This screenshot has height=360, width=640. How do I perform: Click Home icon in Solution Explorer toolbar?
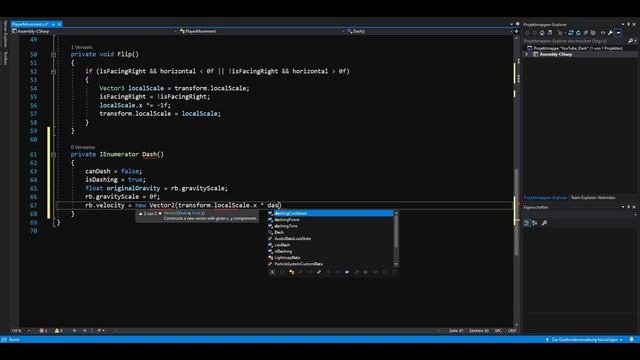542,33
